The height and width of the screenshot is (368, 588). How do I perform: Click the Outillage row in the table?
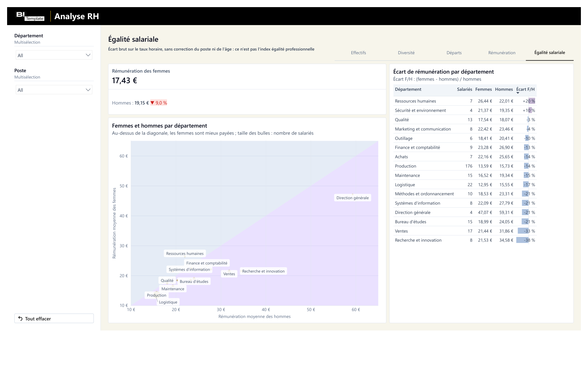pyautogui.click(x=465, y=138)
